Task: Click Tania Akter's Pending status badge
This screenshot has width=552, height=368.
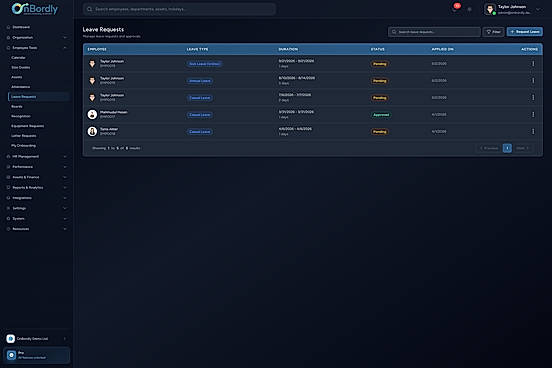Action: (x=380, y=132)
